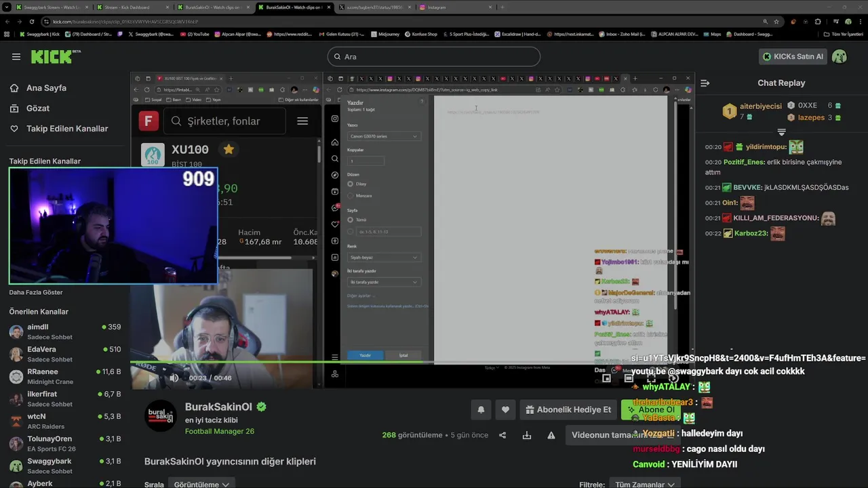The height and width of the screenshot is (488, 868).
Task: Open BurakSakinOl channel avatar
Action: coord(161,415)
